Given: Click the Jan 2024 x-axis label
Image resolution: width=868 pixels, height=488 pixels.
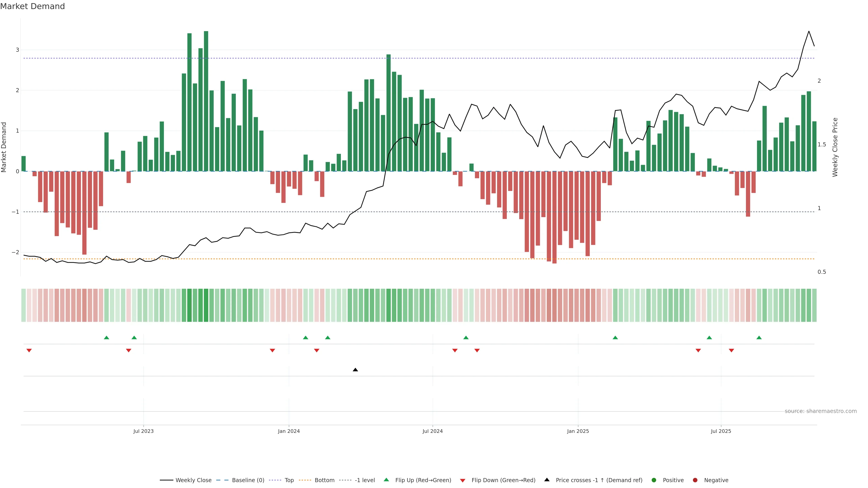Looking at the screenshot, I should click(x=289, y=432).
